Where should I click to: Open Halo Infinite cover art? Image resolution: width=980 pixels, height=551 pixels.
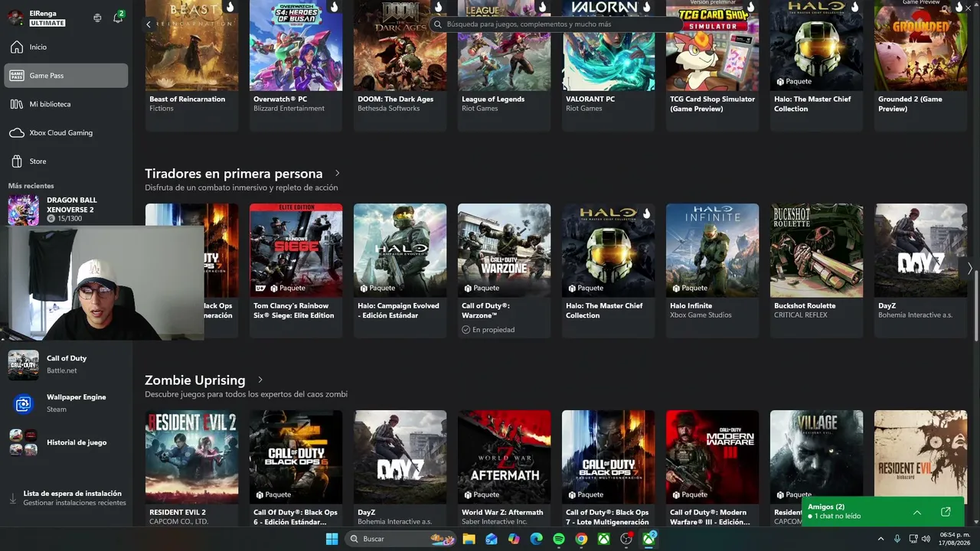(712, 250)
